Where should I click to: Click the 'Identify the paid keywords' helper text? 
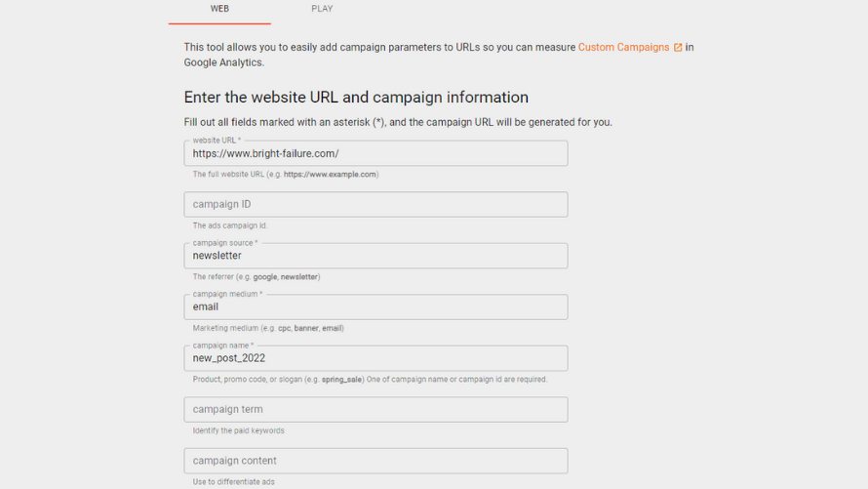click(239, 430)
